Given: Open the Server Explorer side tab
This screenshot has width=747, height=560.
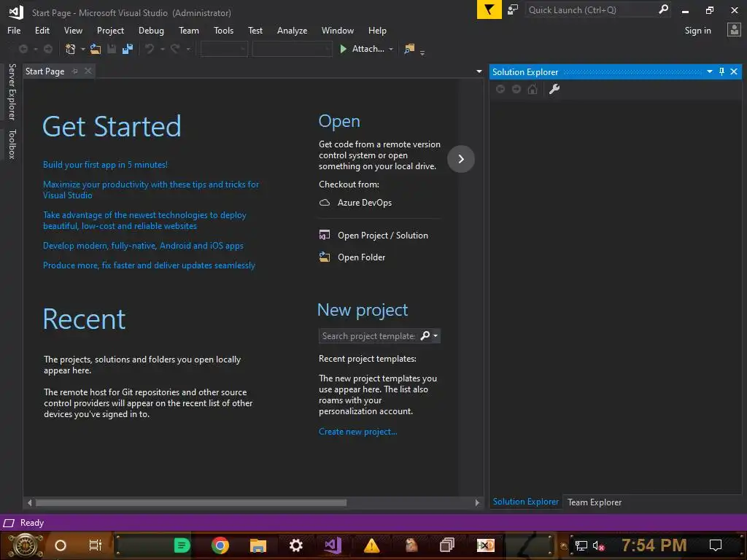Looking at the screenshot, I should (x=12, y=91).
